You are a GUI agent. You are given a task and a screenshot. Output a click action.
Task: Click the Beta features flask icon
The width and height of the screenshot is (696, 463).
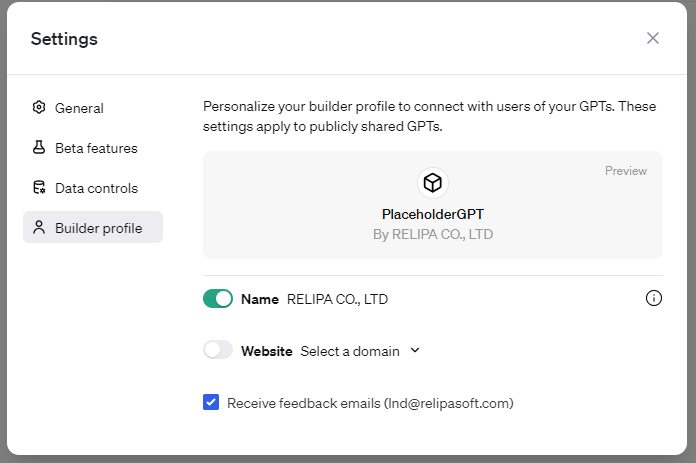tap(39, 148)
